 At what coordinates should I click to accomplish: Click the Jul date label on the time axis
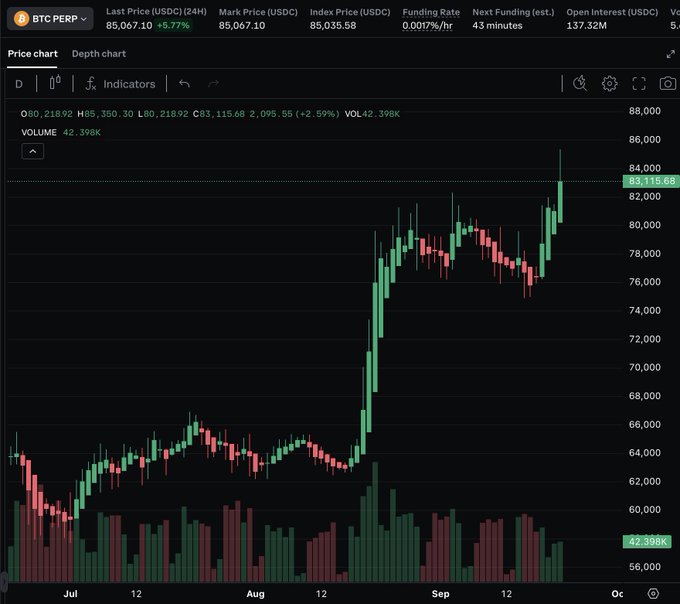click(70, 594)
